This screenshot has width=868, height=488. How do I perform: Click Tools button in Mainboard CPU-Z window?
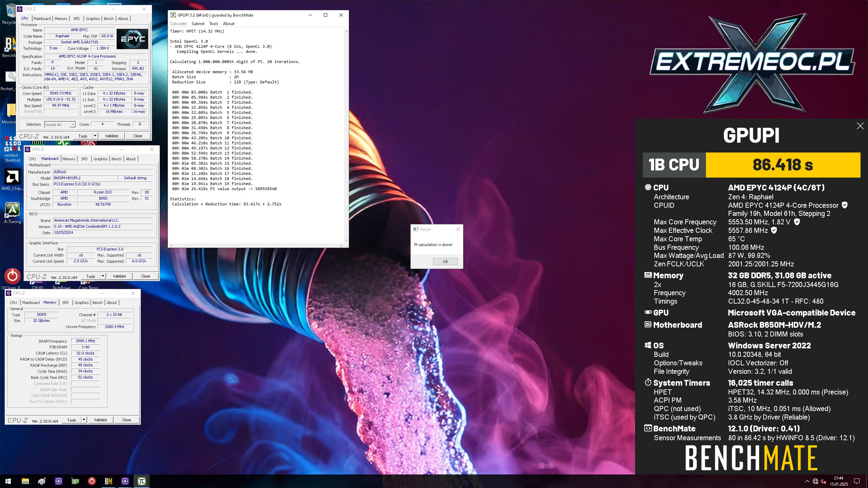[x=91, y=276]
